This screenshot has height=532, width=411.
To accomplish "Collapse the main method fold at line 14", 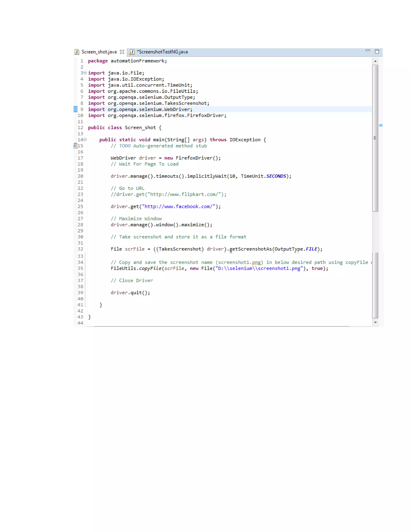I will tap(85, 140).
